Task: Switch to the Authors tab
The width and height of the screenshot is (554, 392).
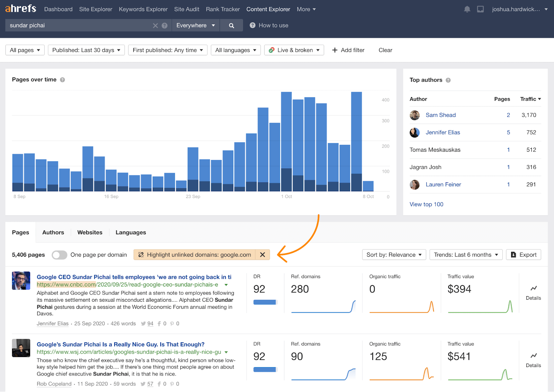Action: (x=53, y=233)
